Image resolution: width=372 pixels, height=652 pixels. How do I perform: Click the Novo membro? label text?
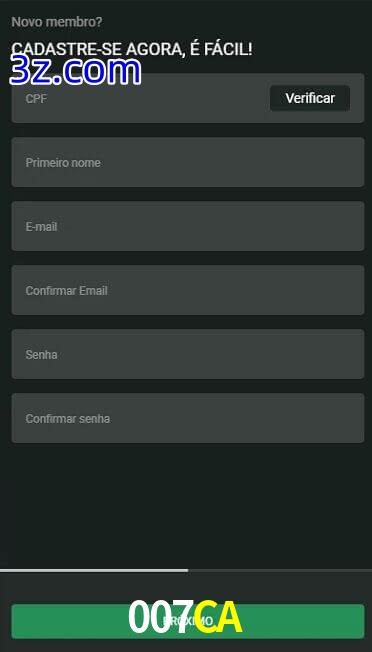(57, 22)
